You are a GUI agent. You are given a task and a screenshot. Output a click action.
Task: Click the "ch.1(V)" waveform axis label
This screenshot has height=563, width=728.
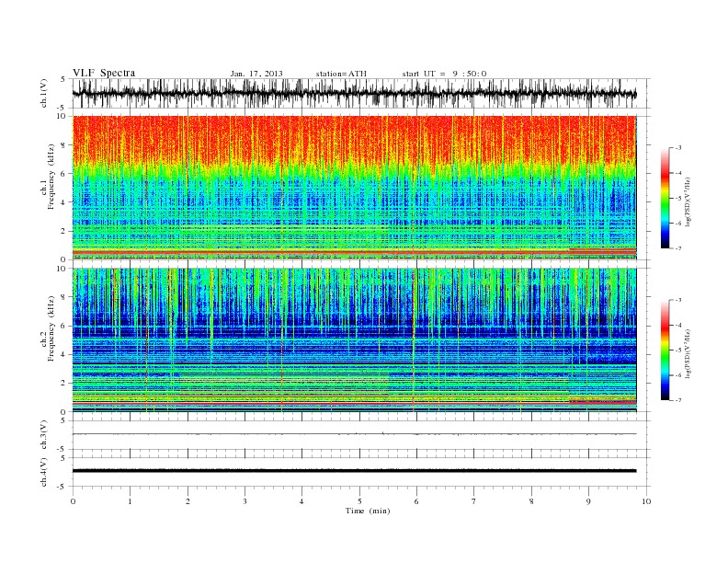(44, 93)
